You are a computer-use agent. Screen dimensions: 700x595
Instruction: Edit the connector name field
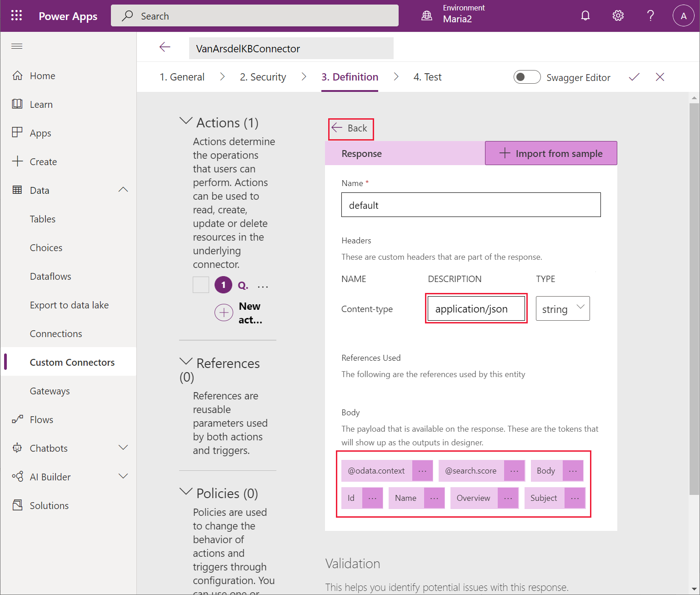[291, 48]
